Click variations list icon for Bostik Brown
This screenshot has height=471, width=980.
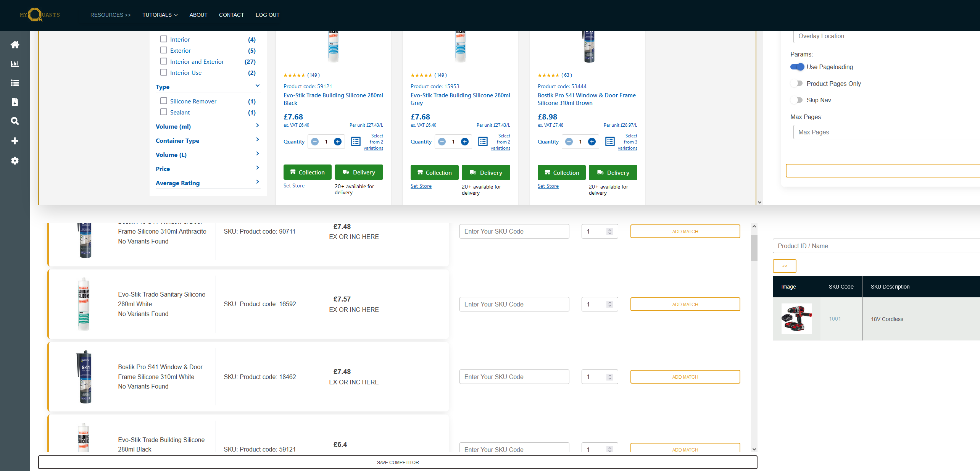pyautogui.click(x=610, y=142)
